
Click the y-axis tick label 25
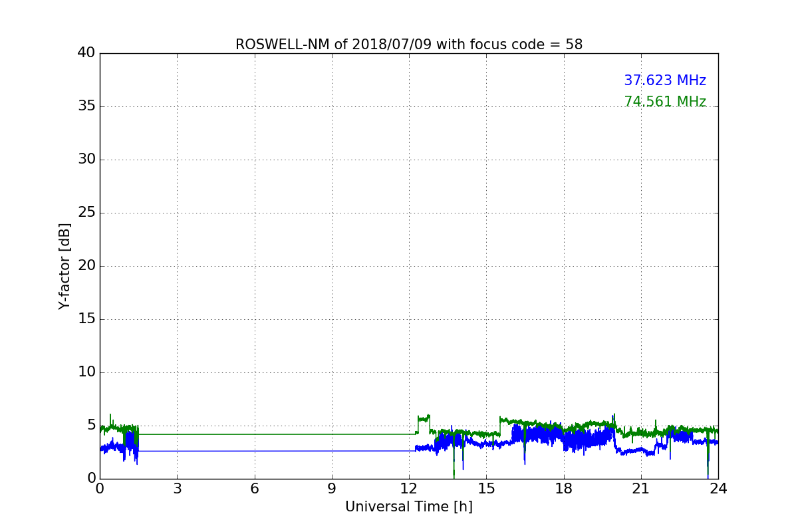86,212
